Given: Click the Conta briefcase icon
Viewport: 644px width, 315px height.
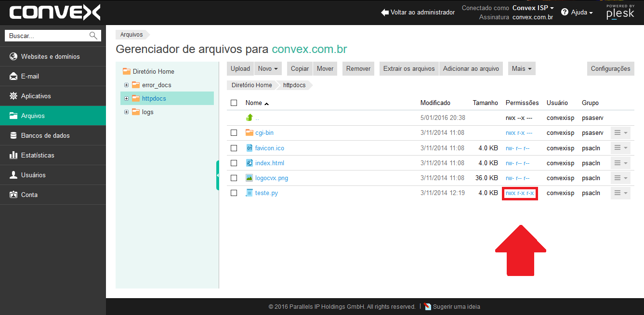Looking at the screenshot, I should click(13, 195).
